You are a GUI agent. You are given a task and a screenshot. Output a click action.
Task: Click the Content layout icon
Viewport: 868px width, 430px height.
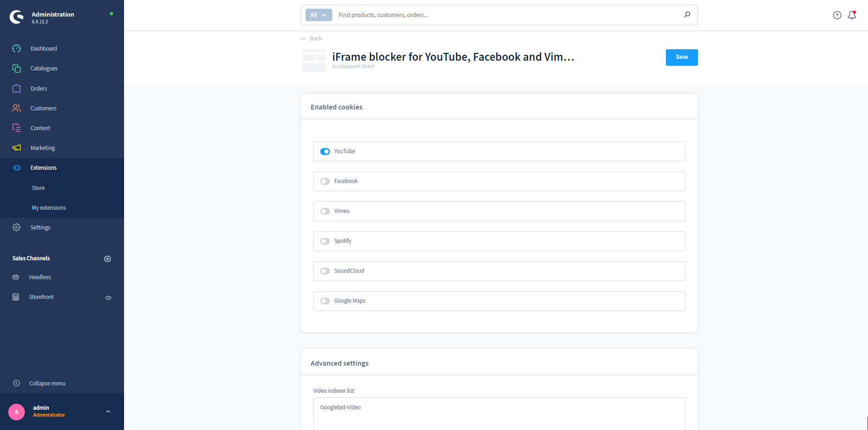[17, 128]
